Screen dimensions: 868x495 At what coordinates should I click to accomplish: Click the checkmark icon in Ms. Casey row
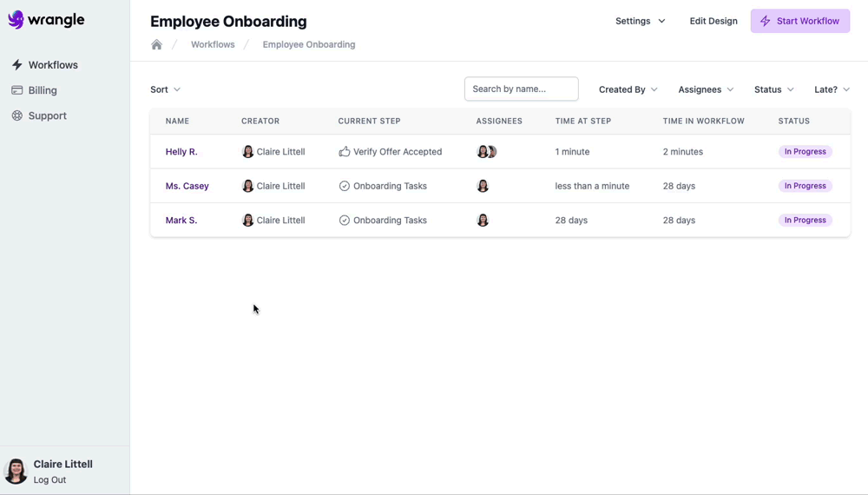[x=345, y=186]
